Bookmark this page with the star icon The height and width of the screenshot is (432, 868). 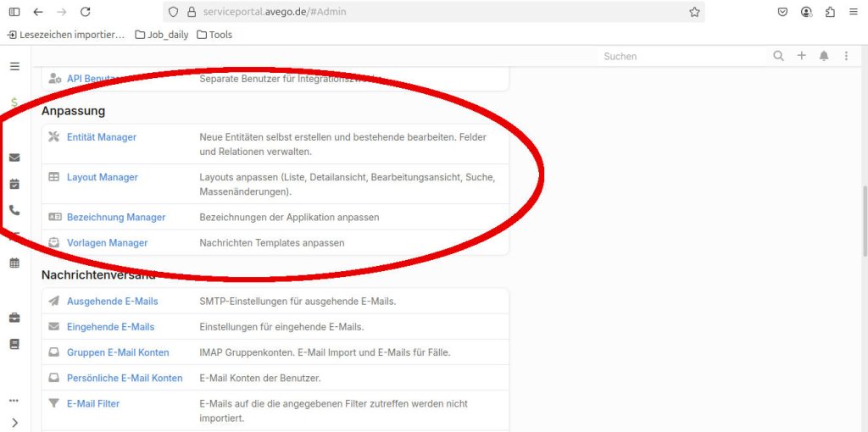(694, 12)
